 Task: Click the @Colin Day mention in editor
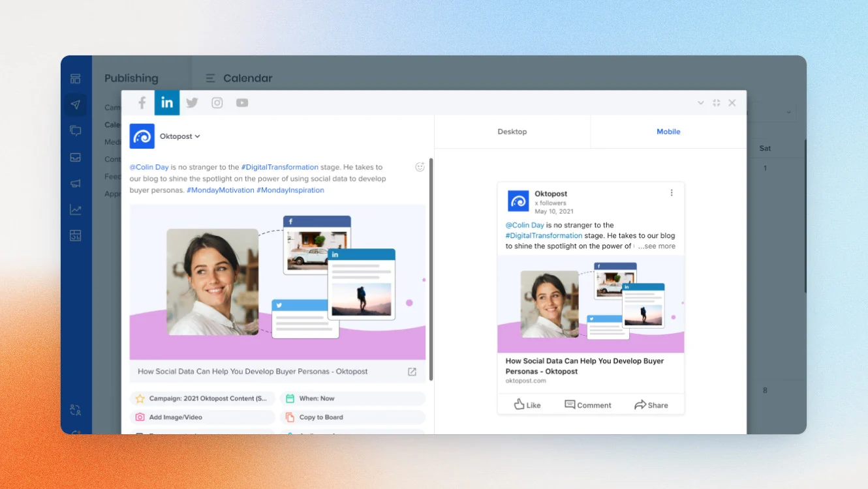(149, 167)
